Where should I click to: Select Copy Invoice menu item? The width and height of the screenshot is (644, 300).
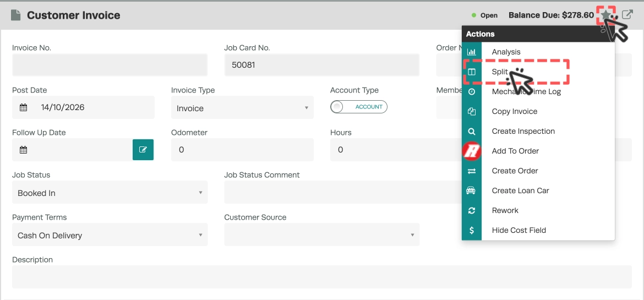pyautogui.click(x=515, y=111)
